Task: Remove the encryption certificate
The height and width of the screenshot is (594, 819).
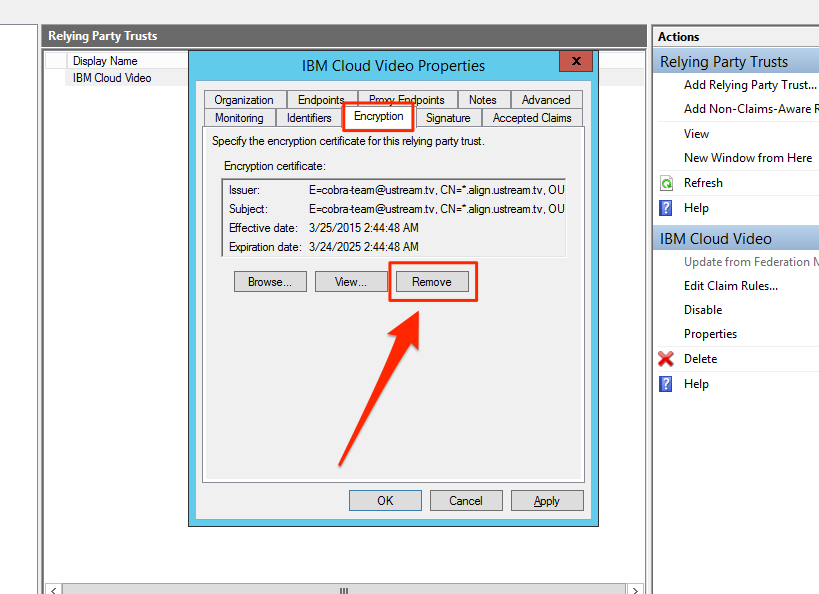Action: pyautogui.click(x=432, y=282)
